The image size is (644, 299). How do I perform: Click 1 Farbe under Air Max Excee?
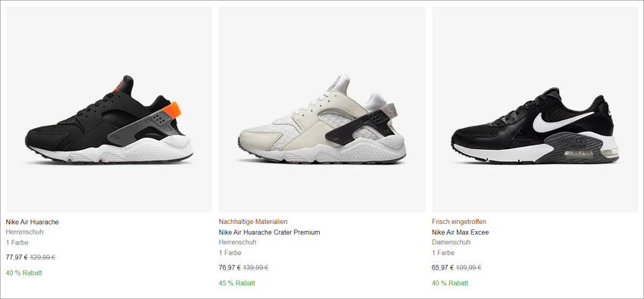pyautogui.click(x=442, y=253)
